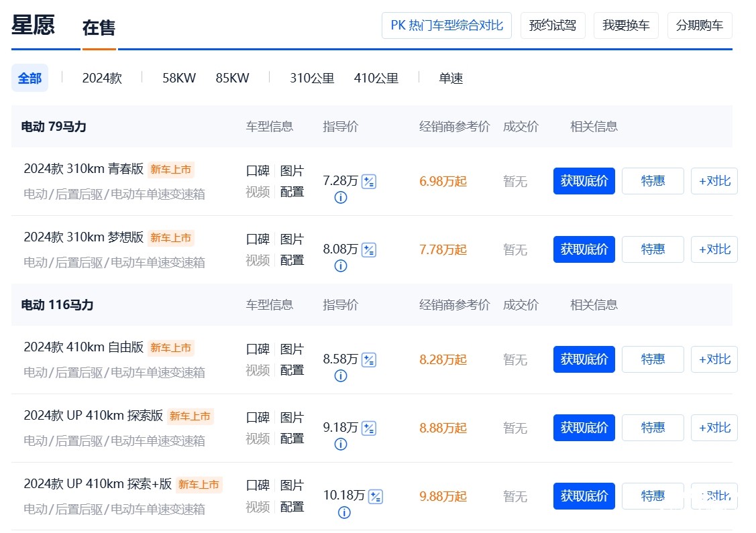Click dealer price 8.88万起
Viewport: 756px width, 533px height.
click(443, 428)
